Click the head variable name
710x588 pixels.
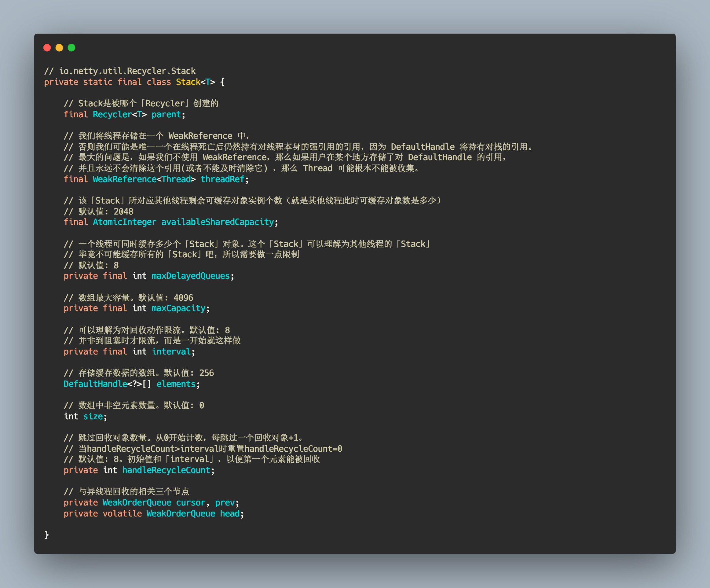point(229,514)
